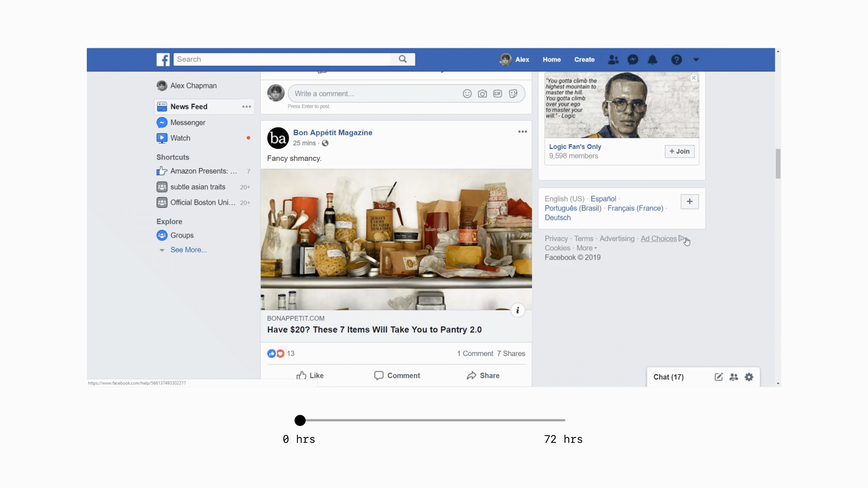Open the Pantry 2.0 article headline
The width and height of the screenshot is (868, 488).
click(x=374, y=329)
